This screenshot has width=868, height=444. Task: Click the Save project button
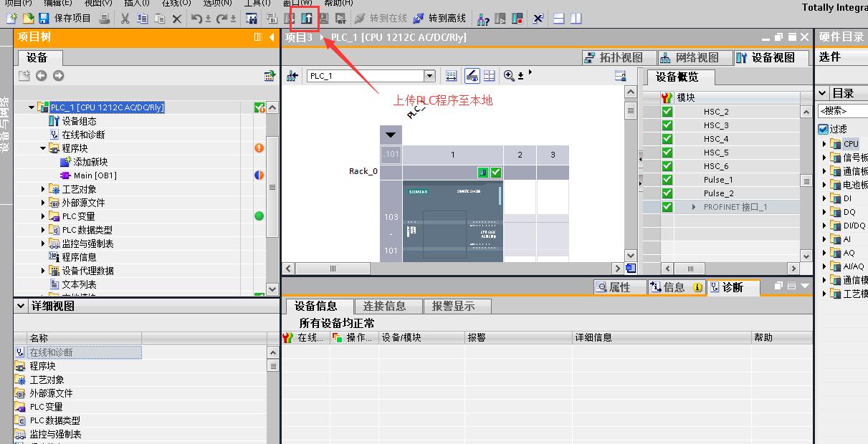tap(65, 18)
